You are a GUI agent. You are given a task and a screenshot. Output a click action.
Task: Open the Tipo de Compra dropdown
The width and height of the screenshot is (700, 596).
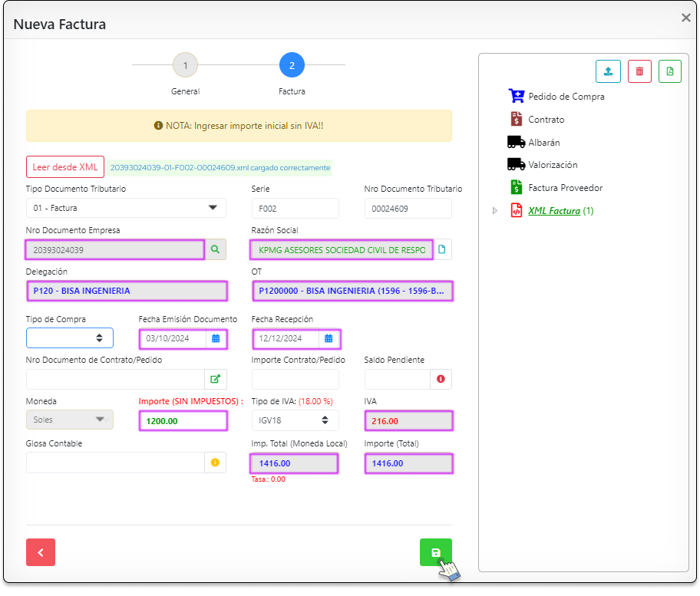click(x=70, y=338)
